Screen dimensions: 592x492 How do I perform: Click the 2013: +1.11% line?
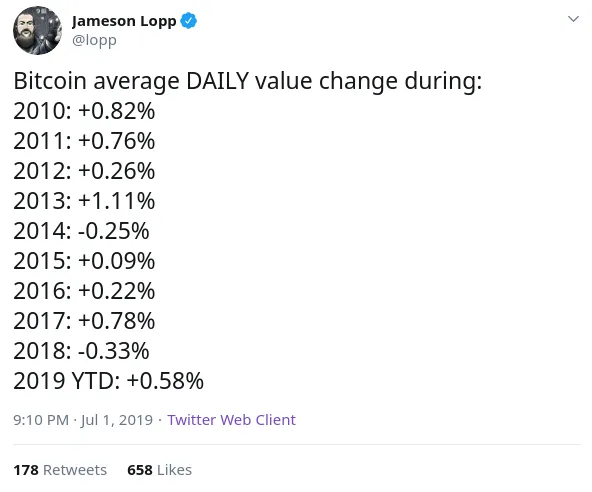pos(84,201)
